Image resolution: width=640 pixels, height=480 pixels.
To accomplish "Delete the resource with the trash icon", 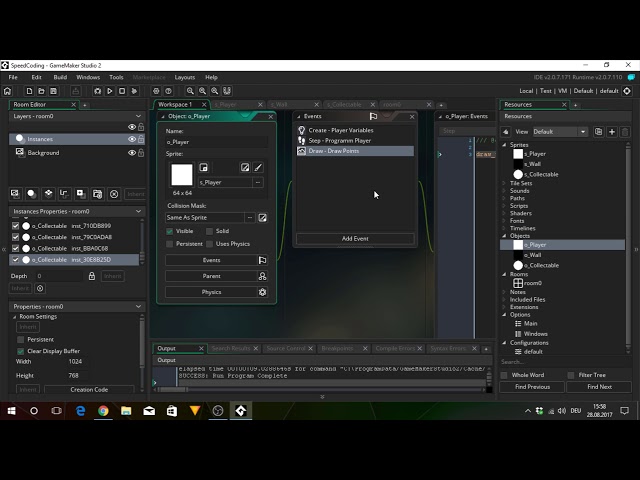I will pos(625,132).
